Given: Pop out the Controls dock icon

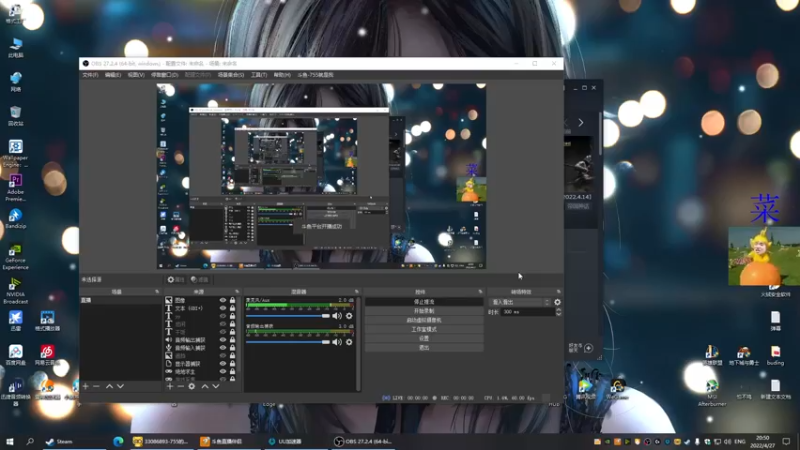Looking at the screenshot, I should (x=480, y=292).
